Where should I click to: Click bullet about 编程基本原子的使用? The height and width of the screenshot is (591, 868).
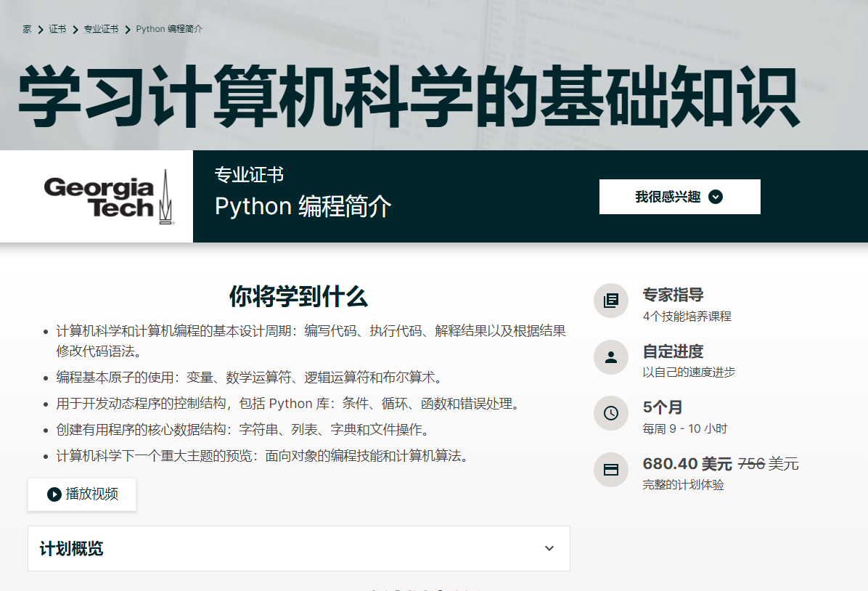(x=250, y=378)
